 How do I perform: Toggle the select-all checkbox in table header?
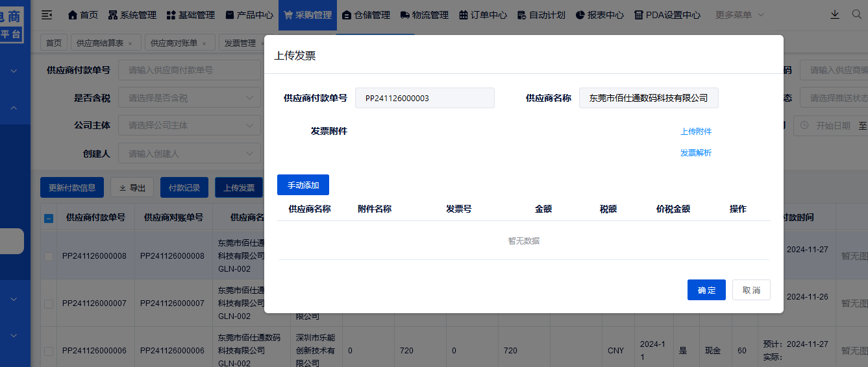click(49, 219)
